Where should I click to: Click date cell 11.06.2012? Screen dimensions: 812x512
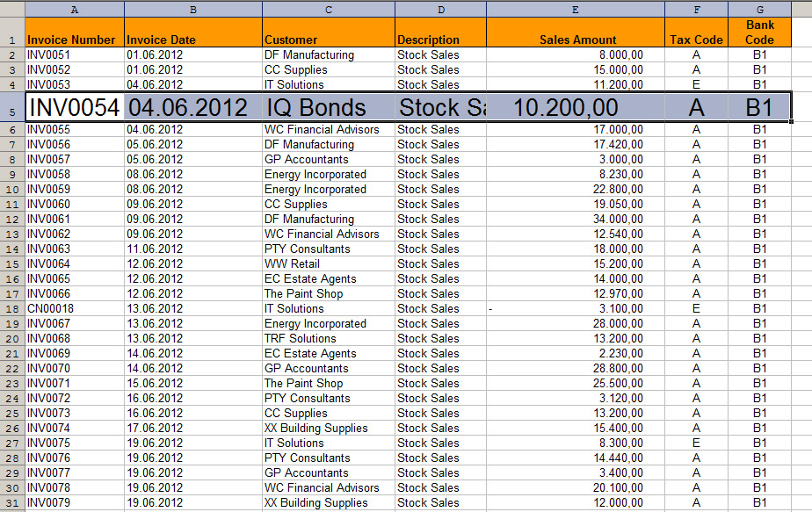click(x=193, y=249)
